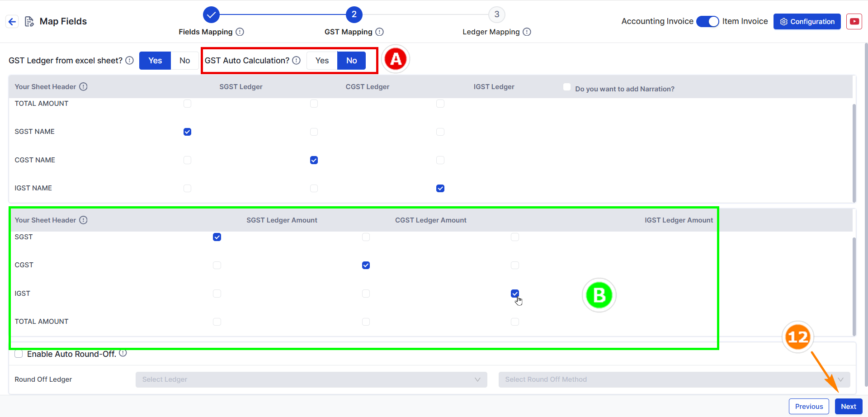Viewport: 868px width, 417px height.
Task: Click info icon beside GST Ledger from excel sheet
Action: 130,61
